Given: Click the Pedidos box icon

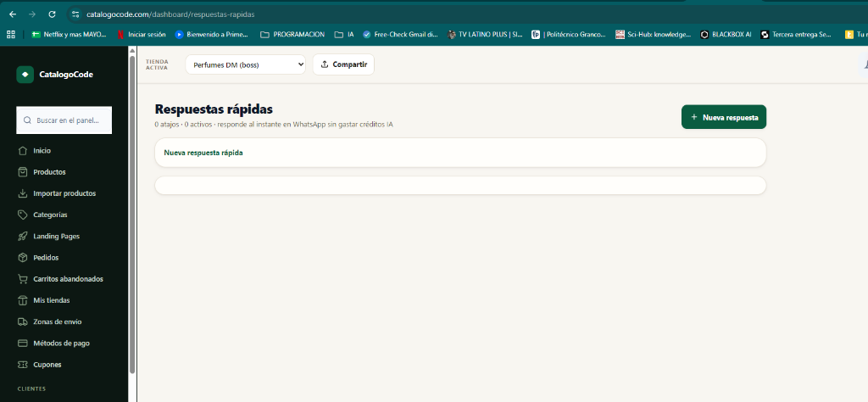Looking at the screenshot, I should pyautogui.click(x=23, y=258).
